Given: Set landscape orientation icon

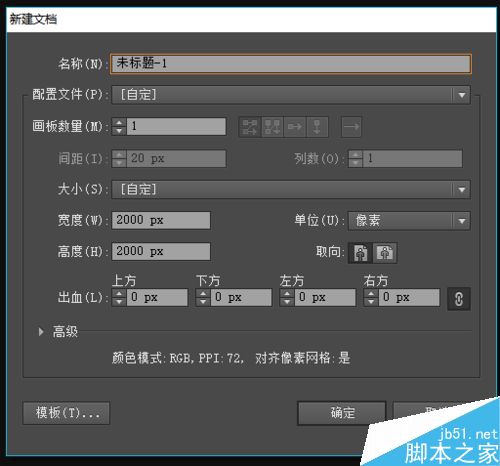Looking at the screenshot, I should [x=385, y=253].
